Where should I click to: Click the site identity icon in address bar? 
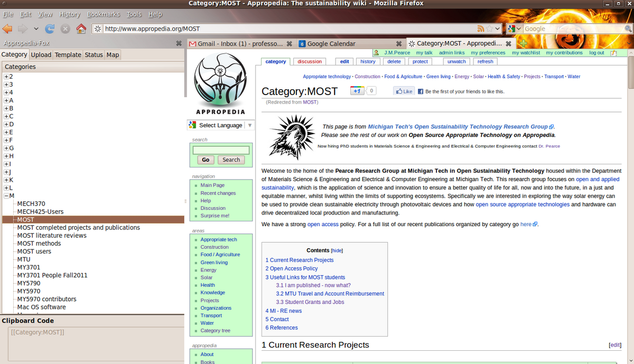(x=98, y=29)
